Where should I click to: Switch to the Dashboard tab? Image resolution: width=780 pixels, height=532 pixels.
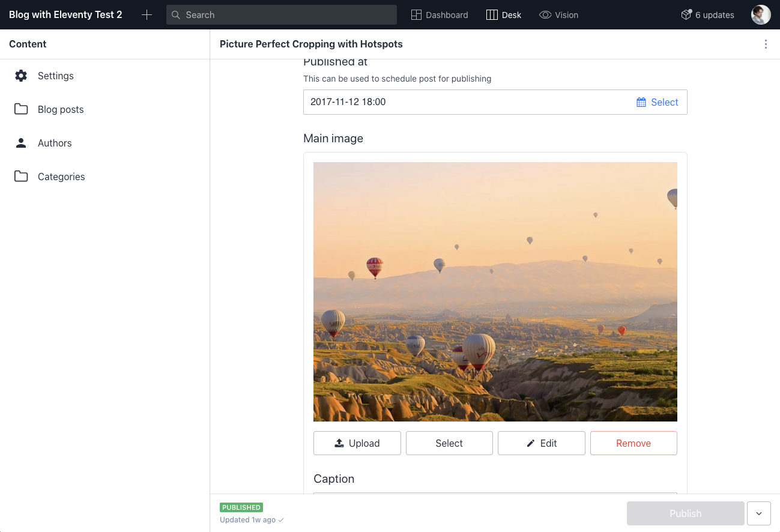[x=440, y=14]
